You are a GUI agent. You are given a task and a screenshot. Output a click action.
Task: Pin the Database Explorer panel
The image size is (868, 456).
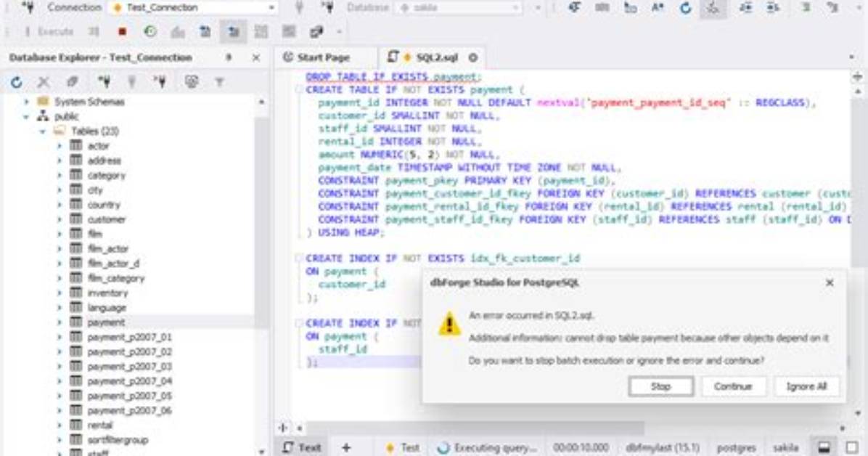coord(229,57)
